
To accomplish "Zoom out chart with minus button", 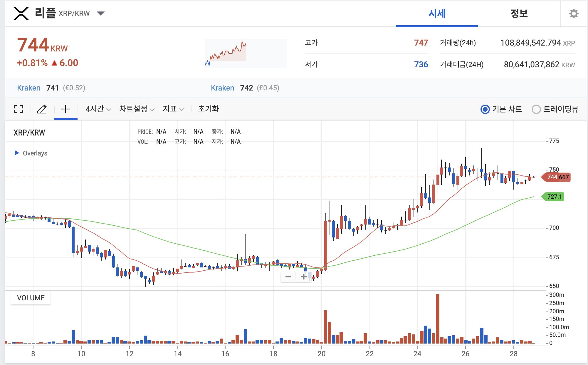I will tap(288, 277).
